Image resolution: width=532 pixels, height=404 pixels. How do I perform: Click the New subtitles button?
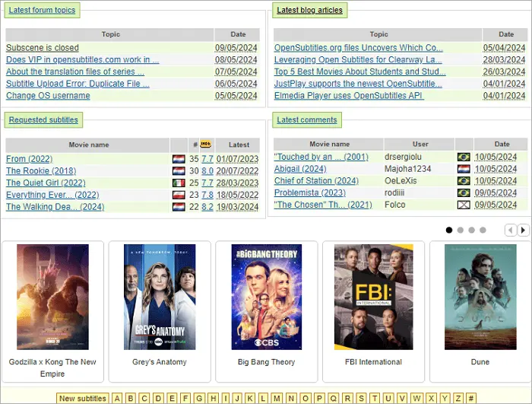click(x=82, y=399)
